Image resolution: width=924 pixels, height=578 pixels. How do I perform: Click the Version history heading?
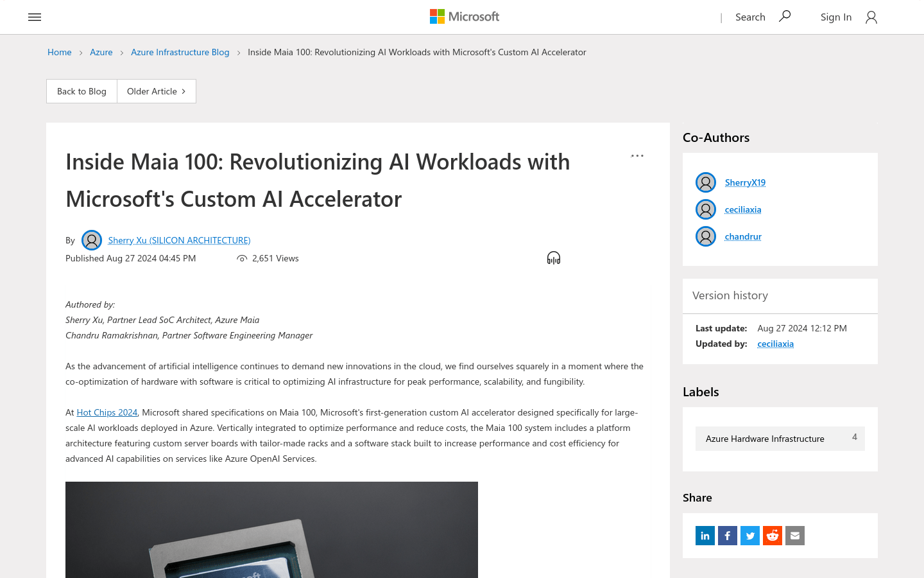(730, 295)
